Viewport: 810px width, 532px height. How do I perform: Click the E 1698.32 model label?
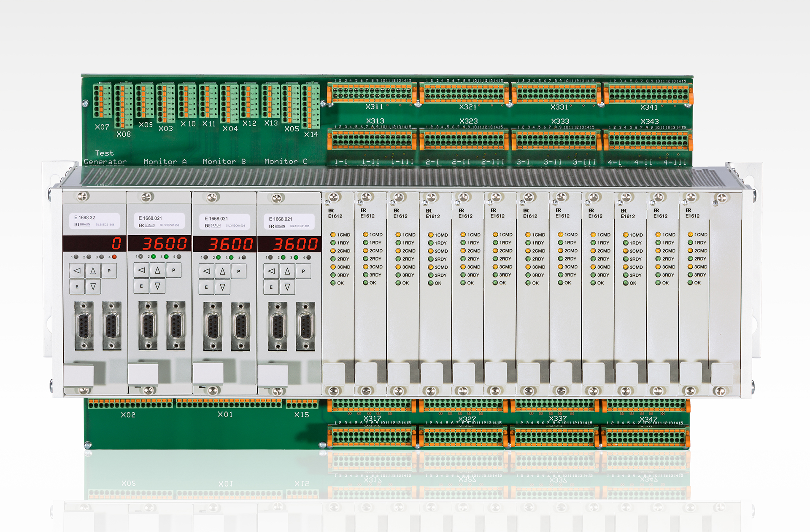85,218
